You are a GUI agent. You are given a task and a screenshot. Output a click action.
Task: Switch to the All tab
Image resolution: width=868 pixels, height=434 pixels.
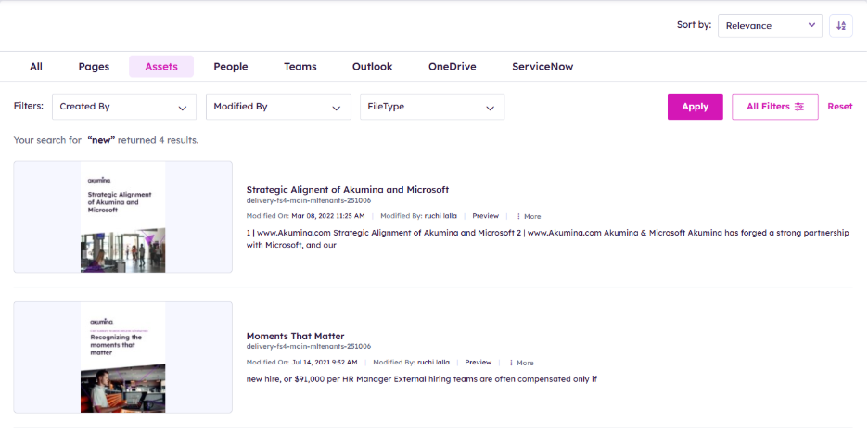click(36, 67)
